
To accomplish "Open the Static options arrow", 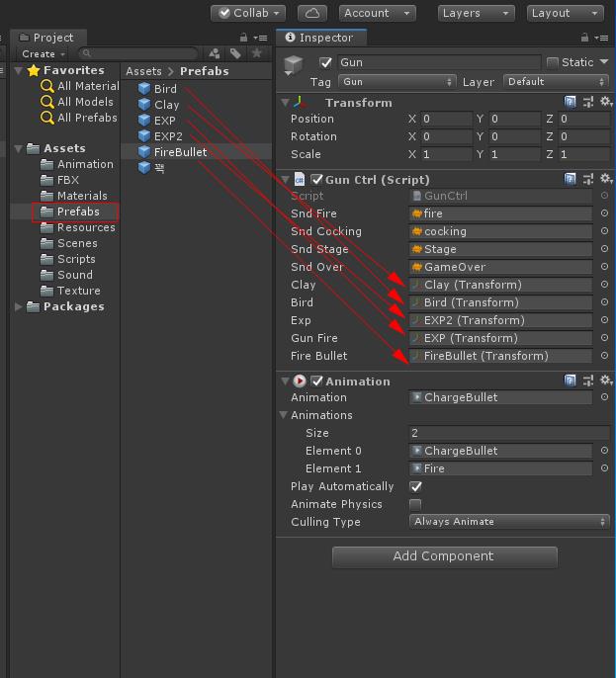I will [x=604, y=62].
